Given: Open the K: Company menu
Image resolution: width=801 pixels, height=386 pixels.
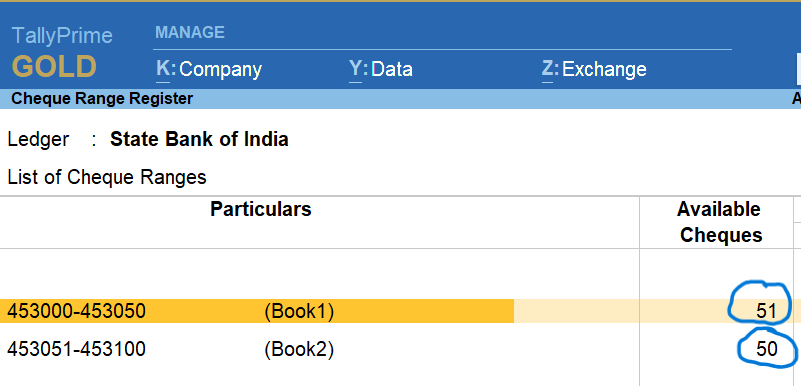Looking at the screenshot, I should point(209,69).
